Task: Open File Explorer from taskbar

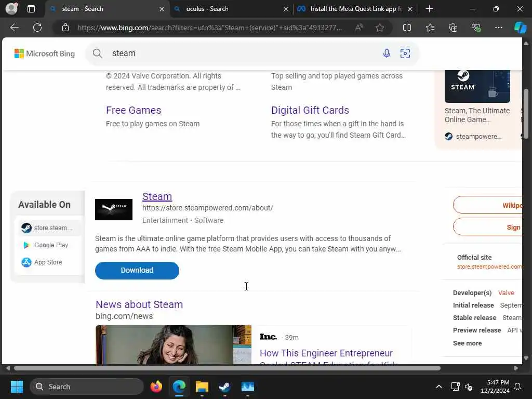Action: click(202, 387)
